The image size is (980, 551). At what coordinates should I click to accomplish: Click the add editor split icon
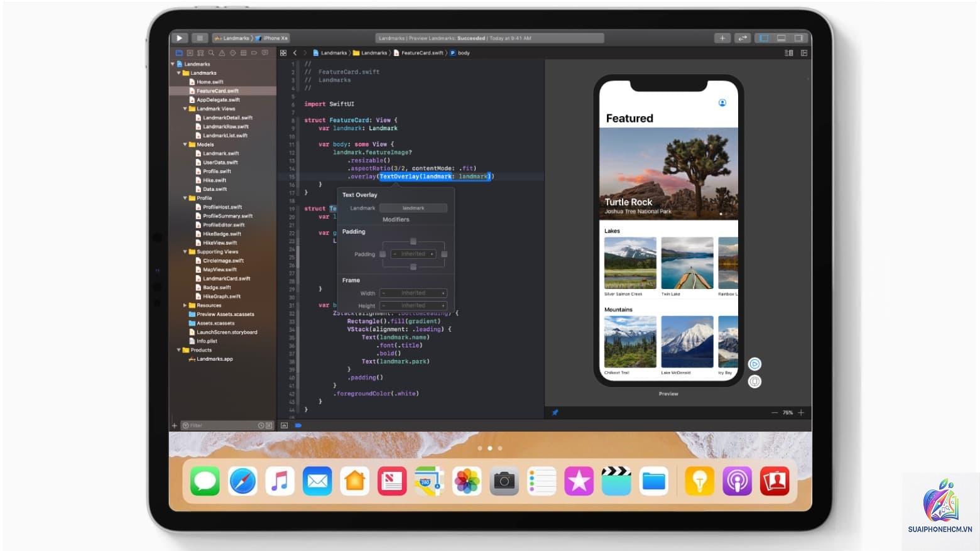[x=804, y=53]
